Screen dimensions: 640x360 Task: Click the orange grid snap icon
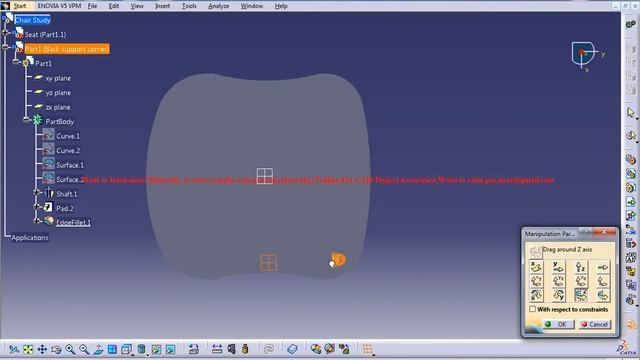click(367, 349)
